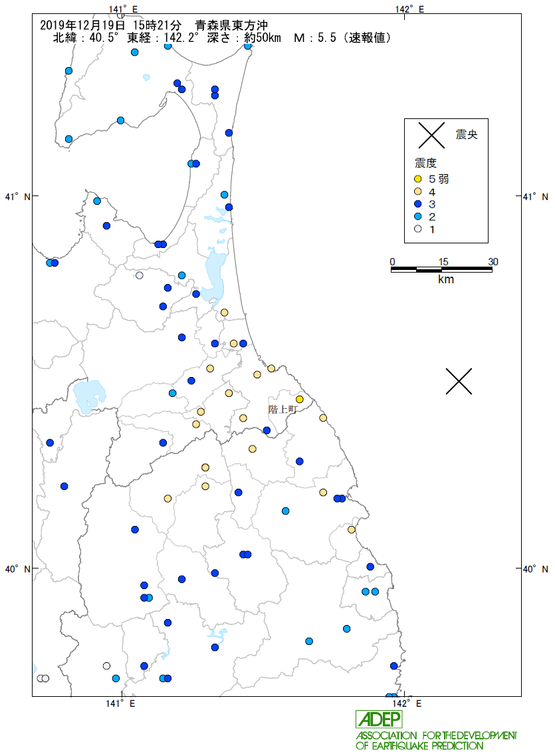Click the scale bar above km
Viewport: 555px width, 756px height.
tap(441, 270)
